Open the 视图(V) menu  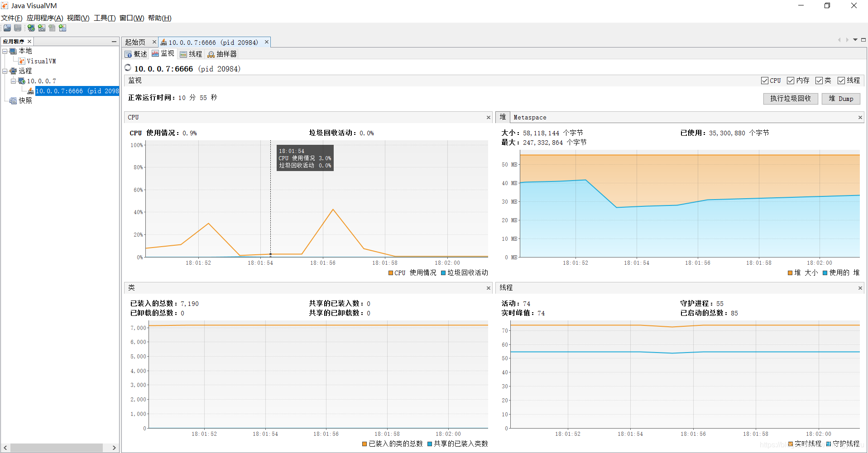[x=78, y=18]
